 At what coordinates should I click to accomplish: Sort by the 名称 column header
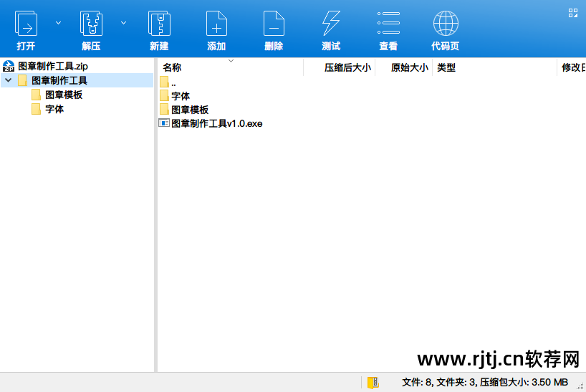pyautogui.click(x=172, y=67)
